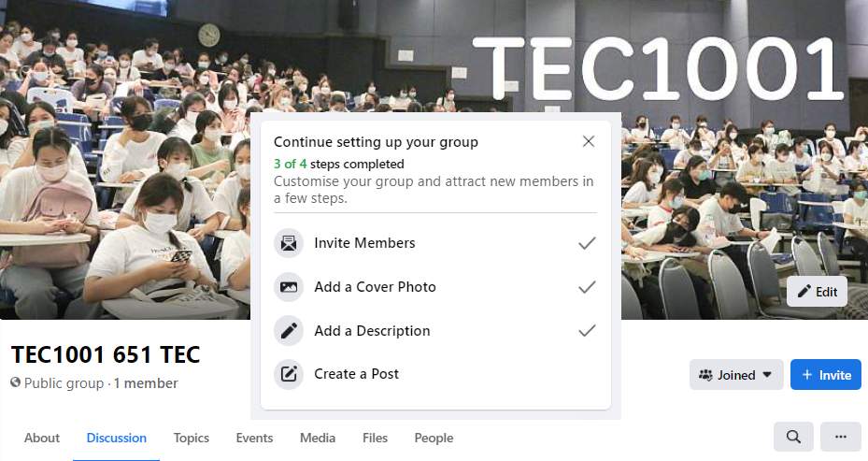
Task: Click the Invite Members completed checkmark
Action: [x=587, y=243]
